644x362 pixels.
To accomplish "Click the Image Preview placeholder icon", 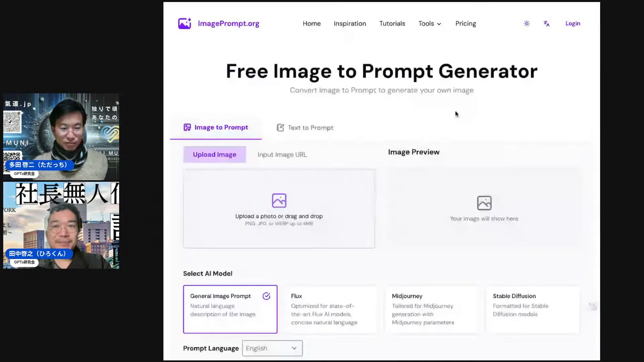I will point(484,203).
